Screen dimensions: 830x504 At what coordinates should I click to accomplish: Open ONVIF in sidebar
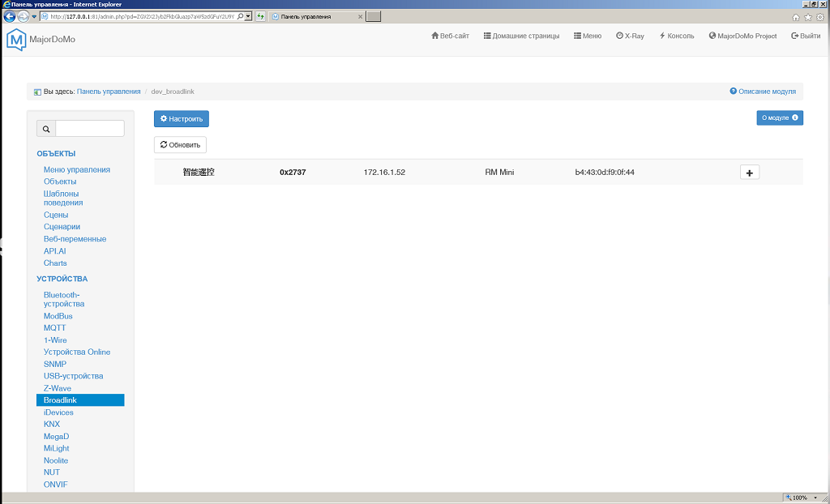[x=56, y=485]
